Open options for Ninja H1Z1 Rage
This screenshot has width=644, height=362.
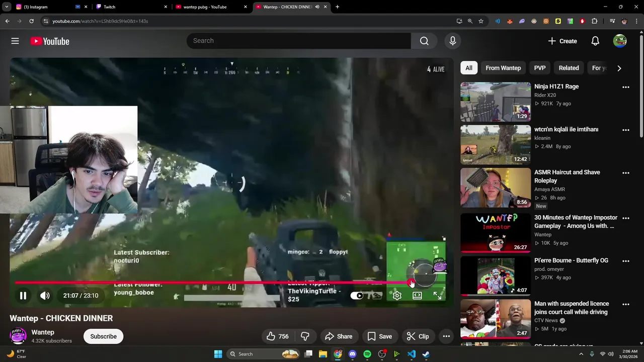coord(626,87)
